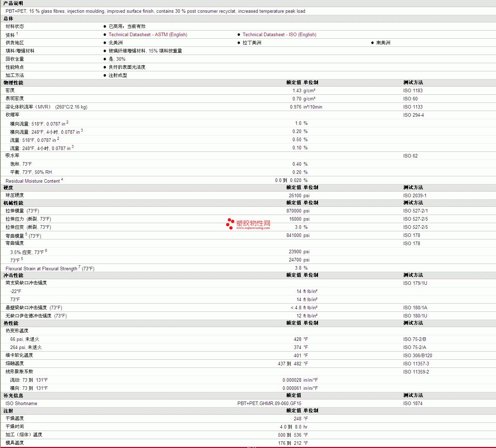Click the 冲击性能 section header
The width and height of the screenshot is (496, 448).
coord(13,275)
